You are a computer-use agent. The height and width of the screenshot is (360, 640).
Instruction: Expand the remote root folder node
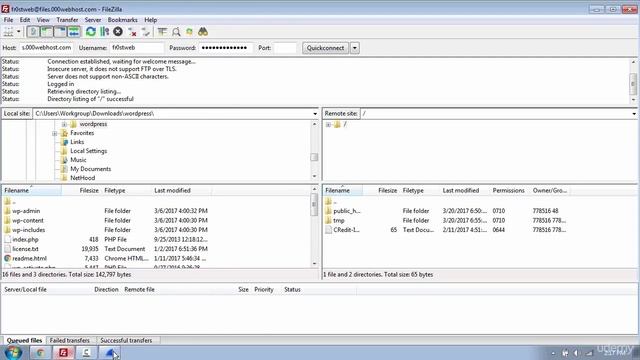coord(328,124)
